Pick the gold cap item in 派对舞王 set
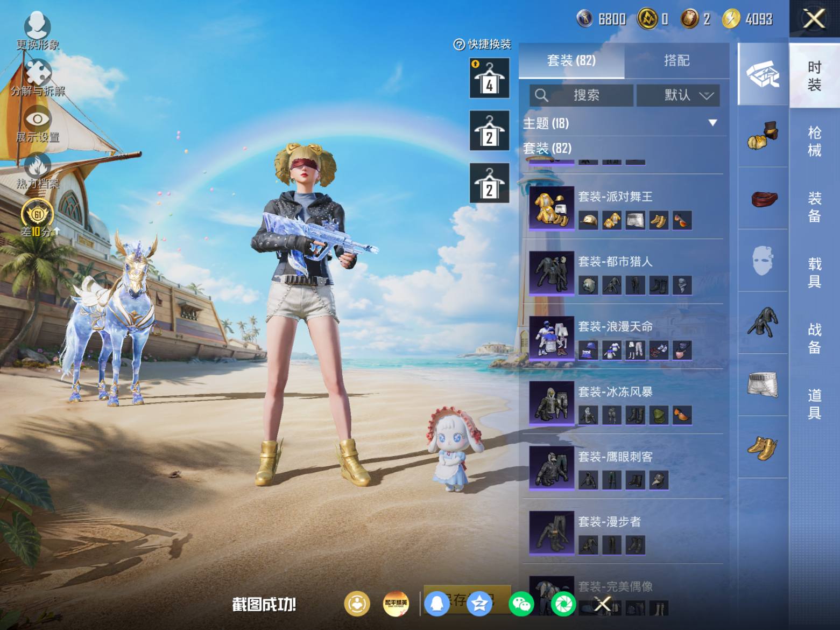This screenshot has width=840, height=630. pyautogui.click(x=588, y=220)
